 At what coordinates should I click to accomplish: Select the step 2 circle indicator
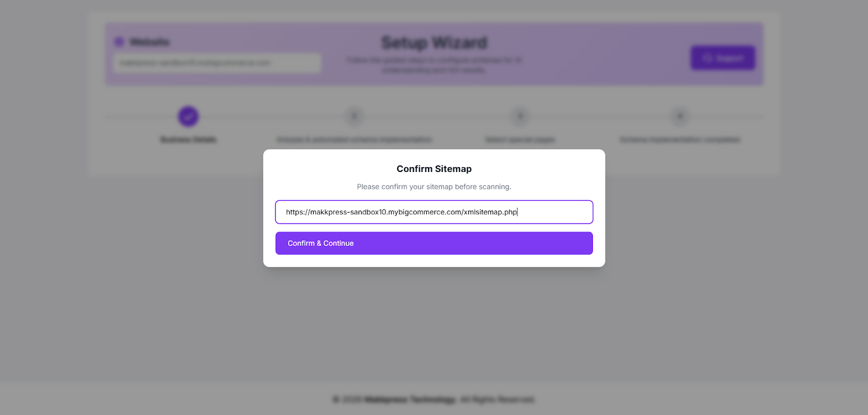[x=354, y=116]
